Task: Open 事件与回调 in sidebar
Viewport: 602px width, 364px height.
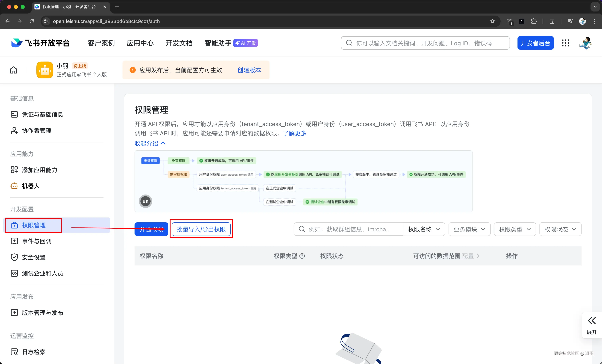Action: point(37,241)
